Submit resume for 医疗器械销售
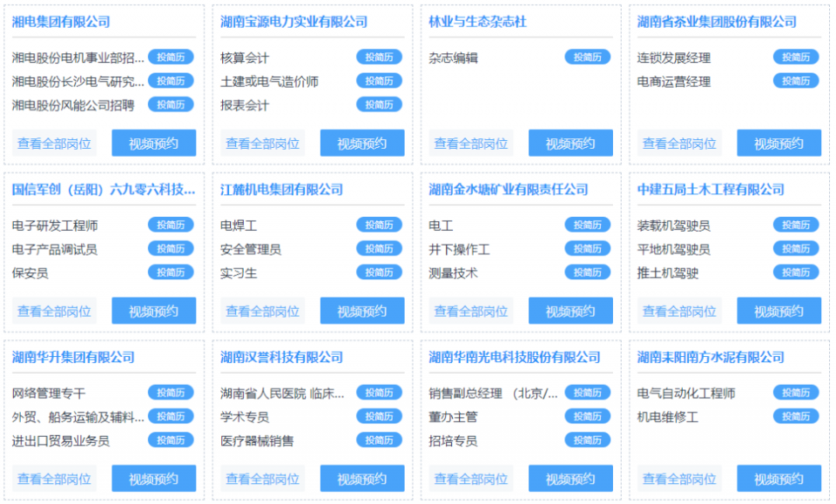Screen dimensions: 836x504 (x=379, y=440)
